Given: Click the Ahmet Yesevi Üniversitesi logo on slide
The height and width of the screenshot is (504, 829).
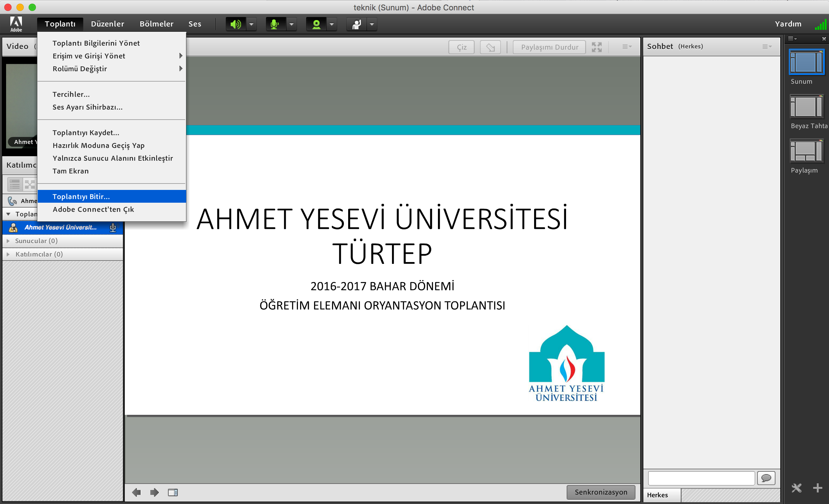Looking at the screenshot, I should click(567, 363).
